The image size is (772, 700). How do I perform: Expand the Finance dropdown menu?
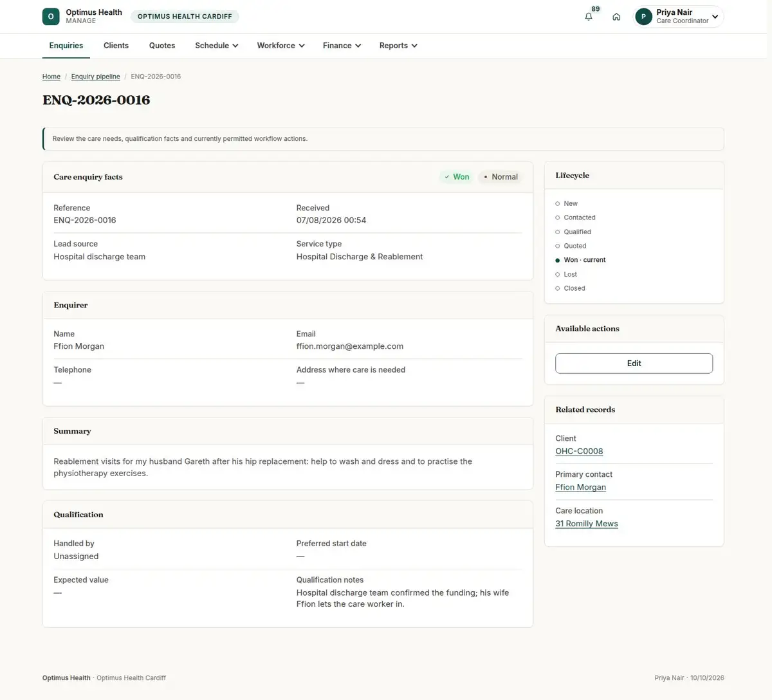tap(342, 46)
